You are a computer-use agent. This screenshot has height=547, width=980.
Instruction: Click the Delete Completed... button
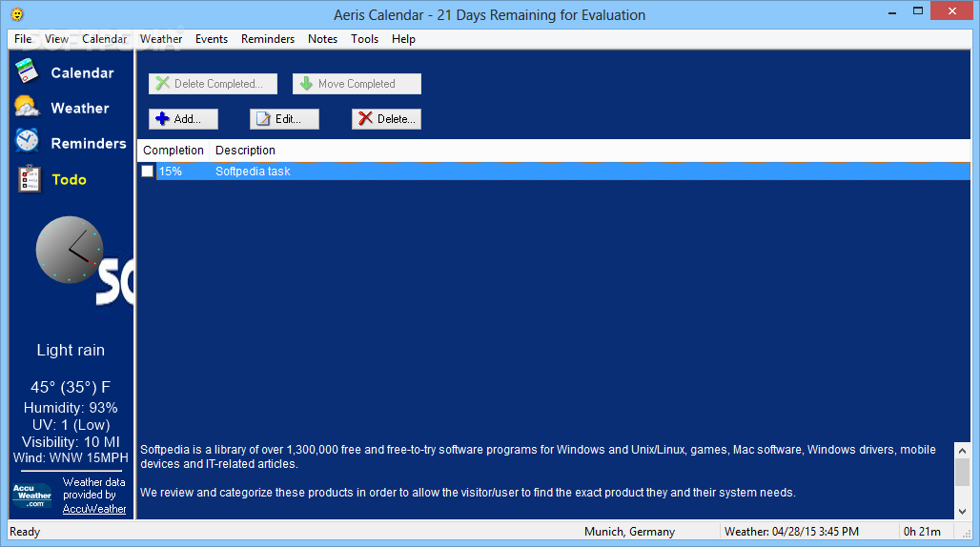[x=214, y=84]
